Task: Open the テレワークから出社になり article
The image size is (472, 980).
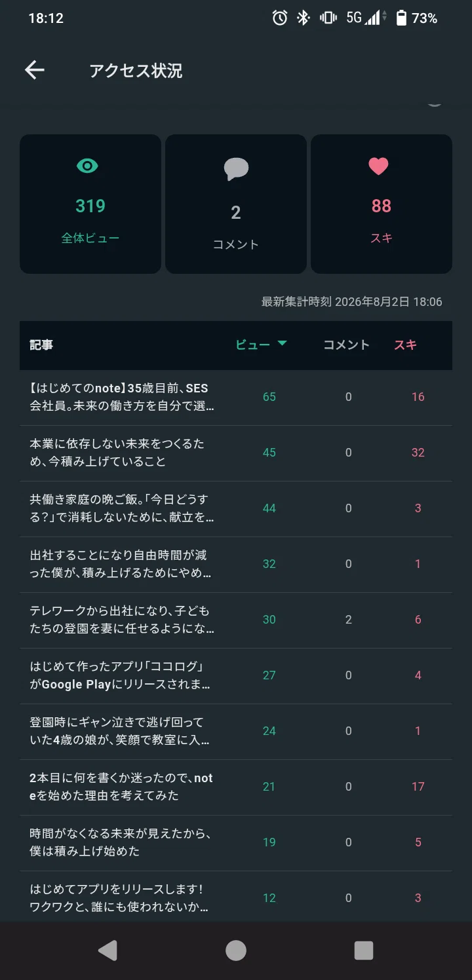Action: 236,620
